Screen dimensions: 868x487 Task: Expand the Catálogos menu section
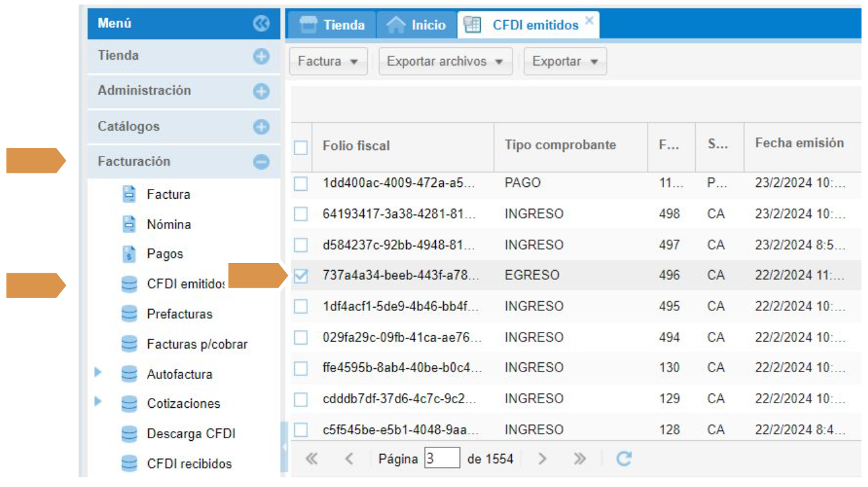[261, 127]
